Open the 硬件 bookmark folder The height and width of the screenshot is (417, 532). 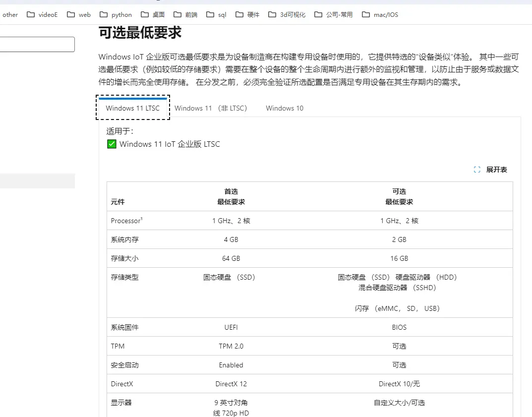click(x=247, y=14)
